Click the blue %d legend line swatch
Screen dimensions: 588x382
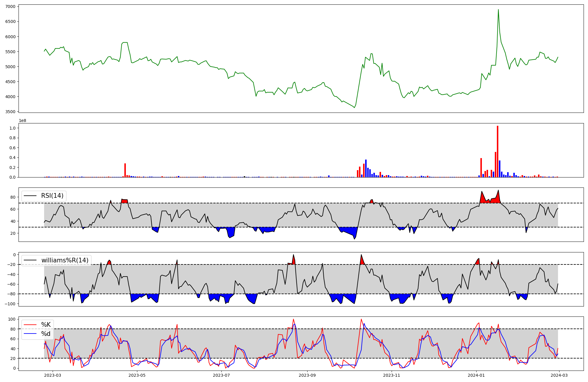pyautogui.click(x=30, y=334)
